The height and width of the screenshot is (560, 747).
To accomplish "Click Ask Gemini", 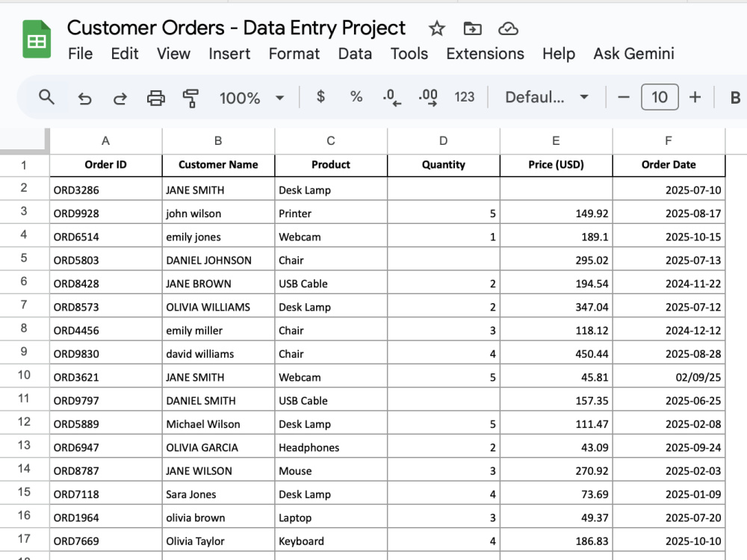I will 633,54.
